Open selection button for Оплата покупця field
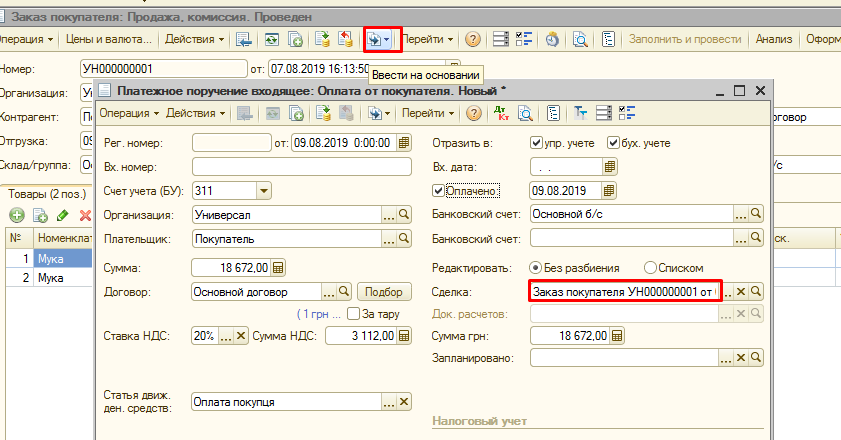 (x=389, y=401)
